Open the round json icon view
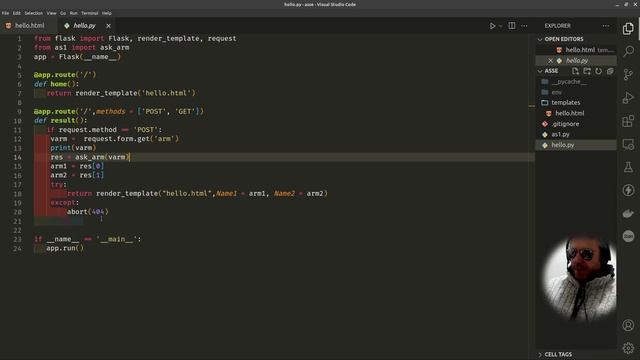 (628, 236)
